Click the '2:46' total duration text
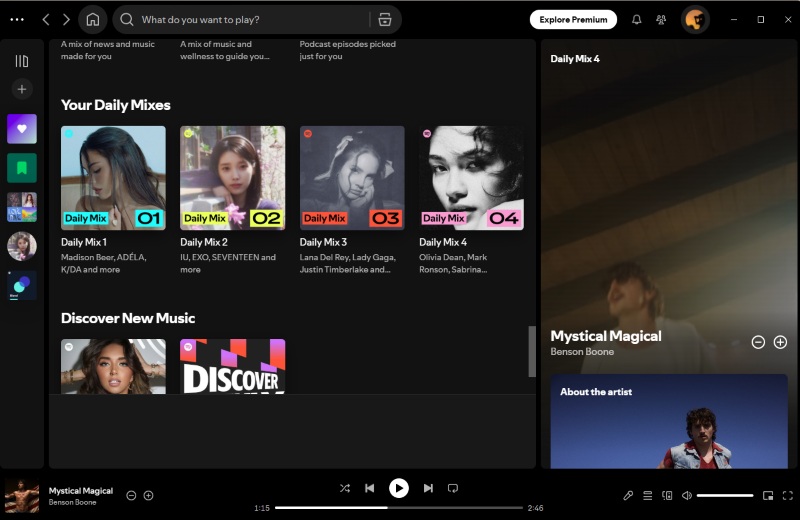Image resolution: width=800 pixels, height=520 pixels. [x=535, y=508]
